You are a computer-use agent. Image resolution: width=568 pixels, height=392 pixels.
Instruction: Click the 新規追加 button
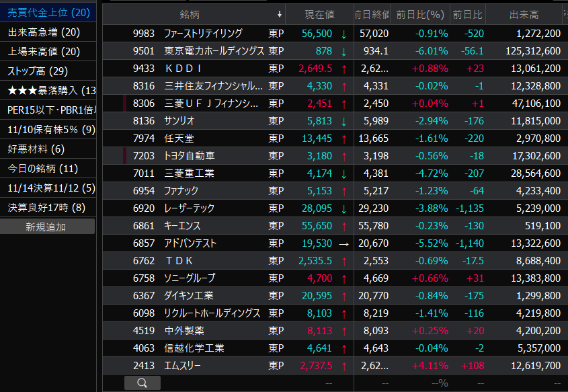(x=47, y=227)
